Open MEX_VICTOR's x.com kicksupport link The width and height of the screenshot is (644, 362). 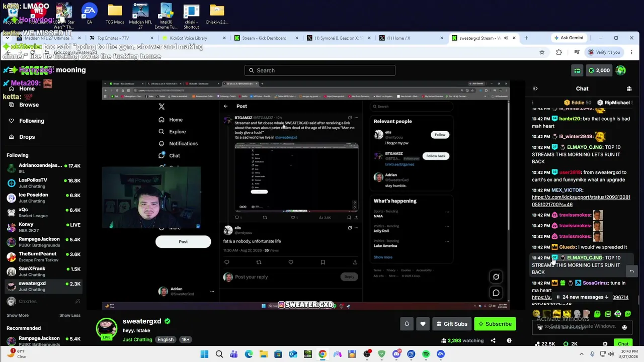pos(581,201)
